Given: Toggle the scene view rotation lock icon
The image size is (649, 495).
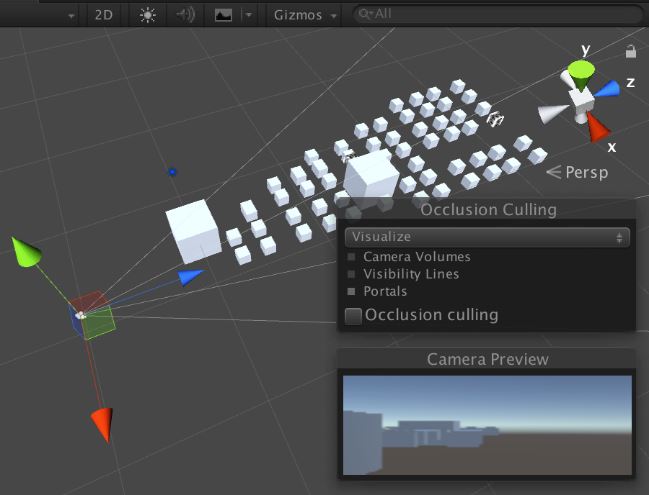Looking at the screenshot, I should pos(630,51).
